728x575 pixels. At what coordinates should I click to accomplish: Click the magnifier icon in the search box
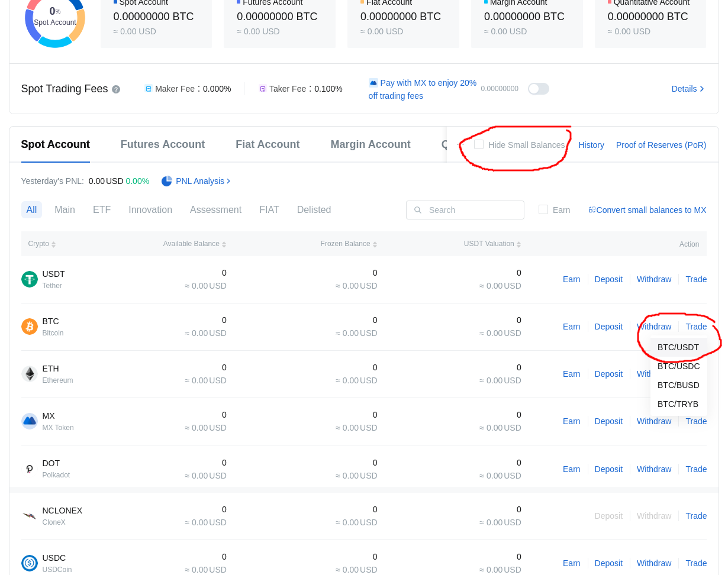418,210
